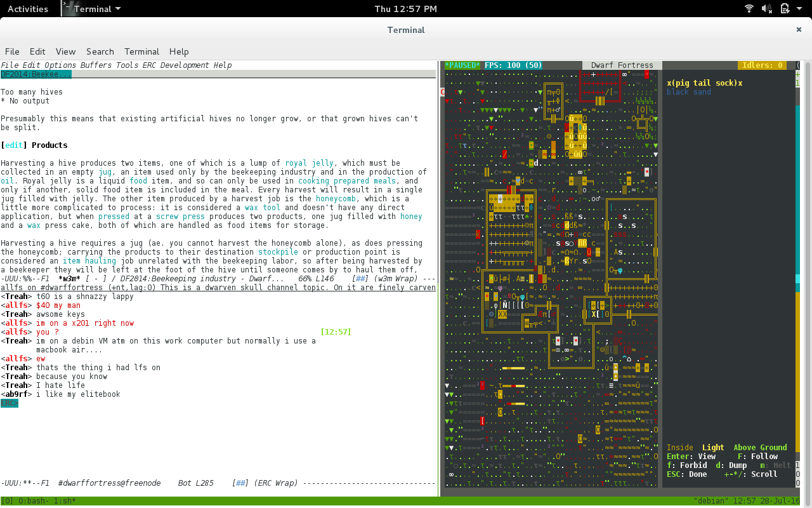The width and height of the screenshot is (812, 508).
Task: Click the *PAUSED* indicator in Dwarf Fortress
Action: click(462, 65)
